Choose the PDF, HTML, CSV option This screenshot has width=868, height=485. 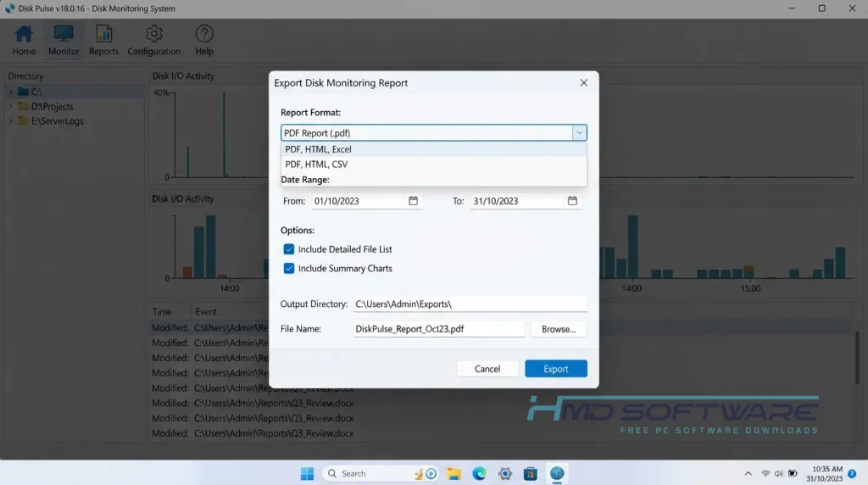click(x=433, y=164)
